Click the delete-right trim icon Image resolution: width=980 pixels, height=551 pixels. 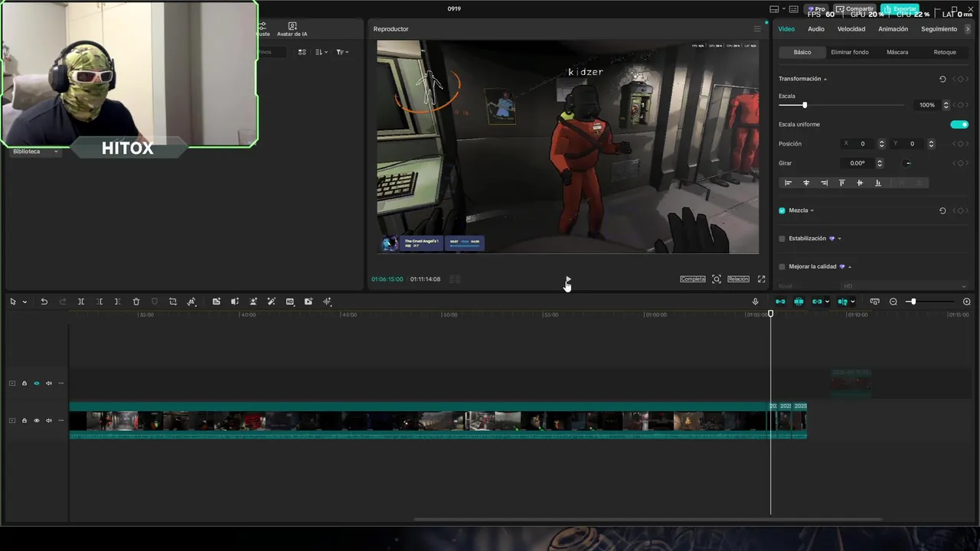(117, 302)
